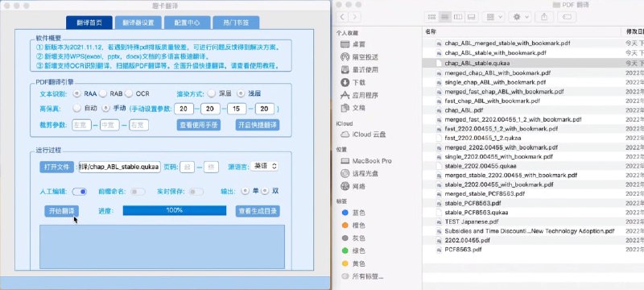Open the 源语言 英语 dropdown
Viewport: 644px width, 290px height.
click(264, 166)
